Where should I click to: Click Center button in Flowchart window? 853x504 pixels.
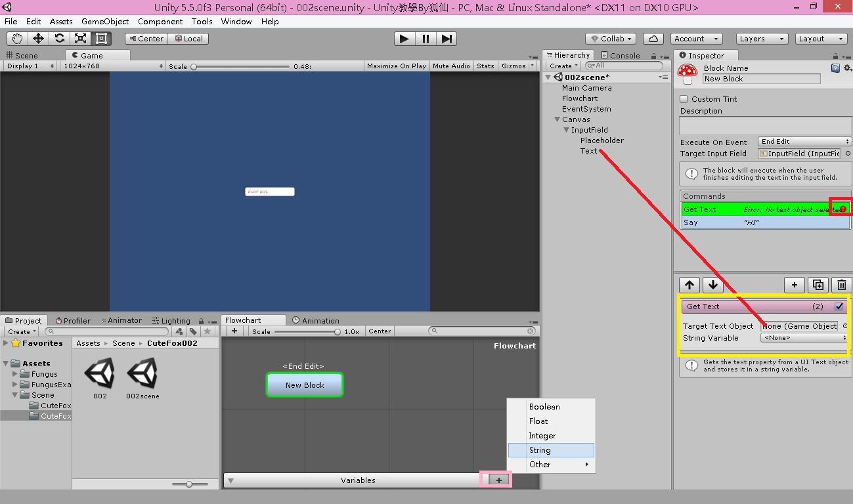point(380,331)
